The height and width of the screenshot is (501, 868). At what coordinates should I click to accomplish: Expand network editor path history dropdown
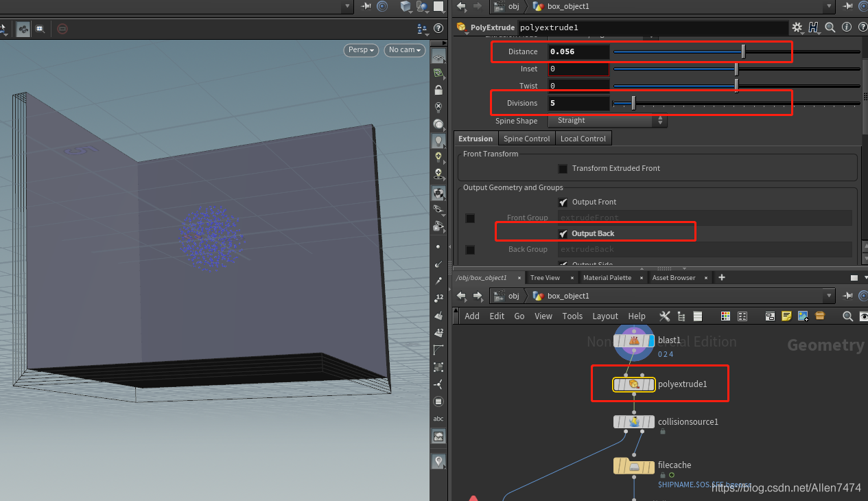[830, 296]
